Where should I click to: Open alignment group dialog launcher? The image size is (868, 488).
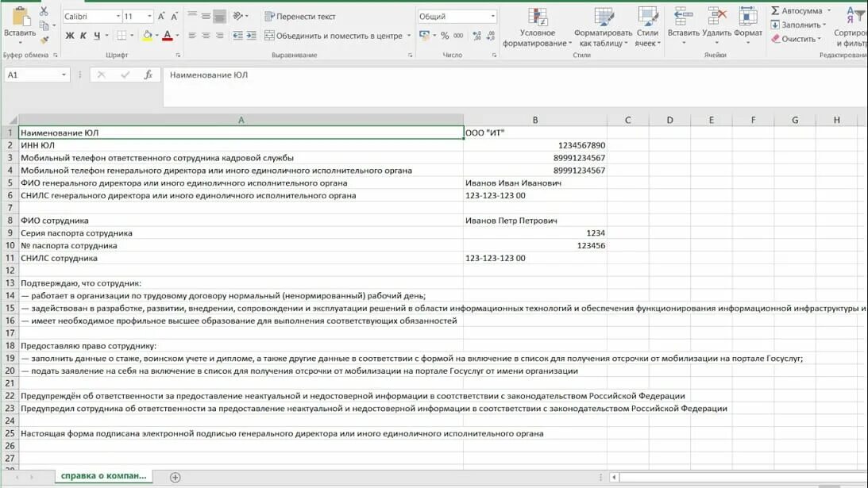(411, 56)
